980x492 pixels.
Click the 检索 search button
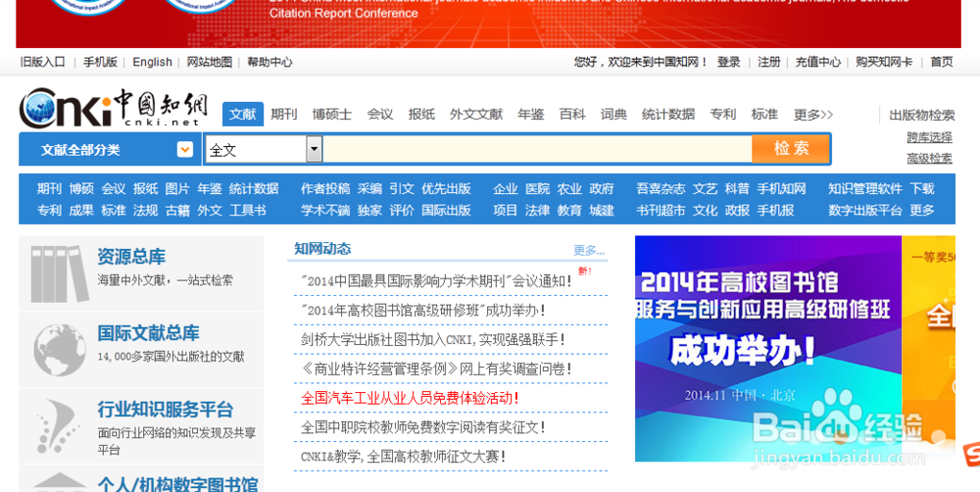tap(791, 149)
